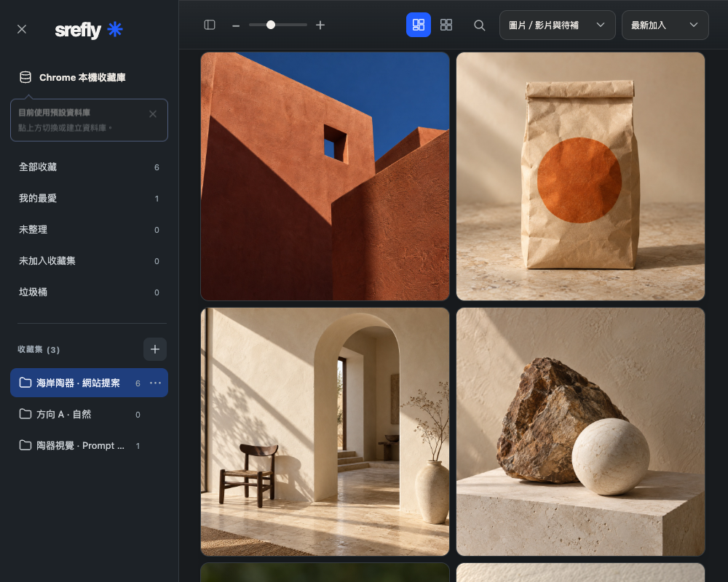Open the 最新加入 sort dropdown
Screen dimensions: 728x582
[x=665, y=25]
